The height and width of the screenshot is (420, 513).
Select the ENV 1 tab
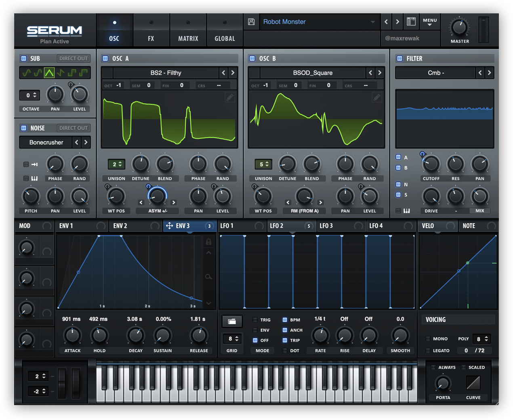(82, 226)
